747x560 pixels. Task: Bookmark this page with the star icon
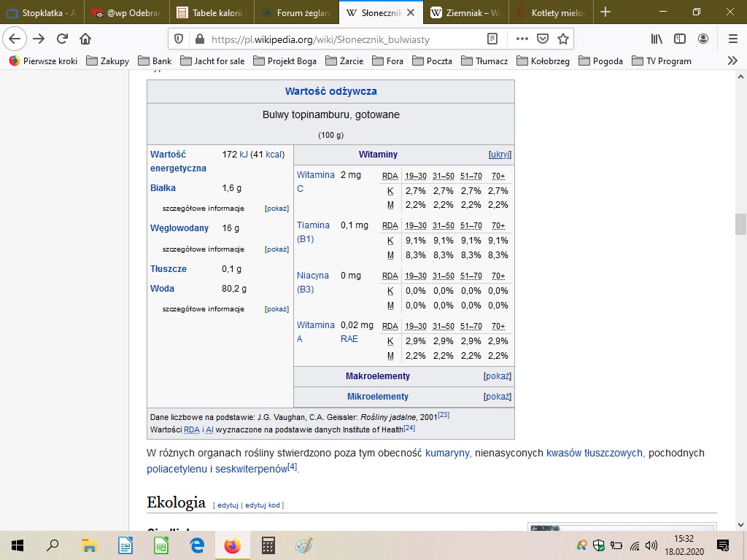tap(562, 39)
